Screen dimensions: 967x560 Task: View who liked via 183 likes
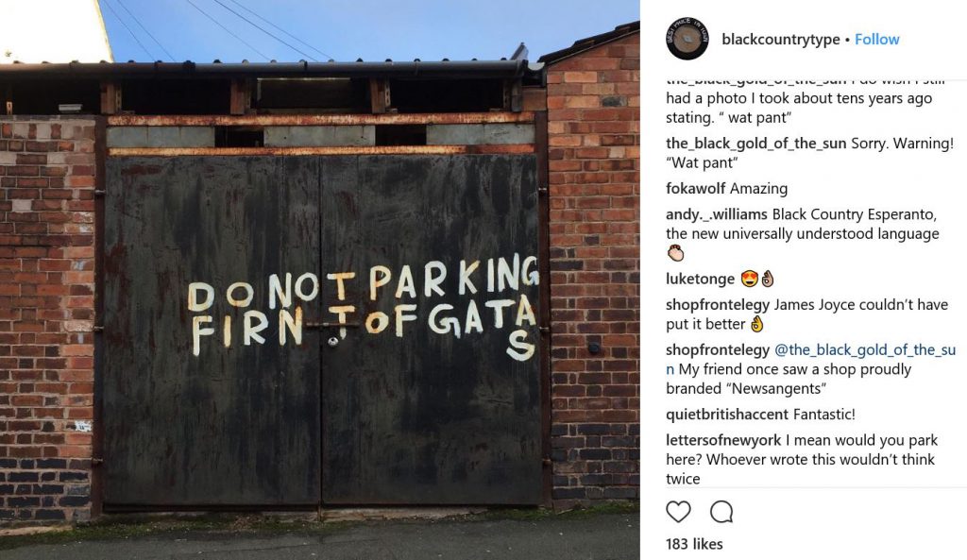click(694, 544)
